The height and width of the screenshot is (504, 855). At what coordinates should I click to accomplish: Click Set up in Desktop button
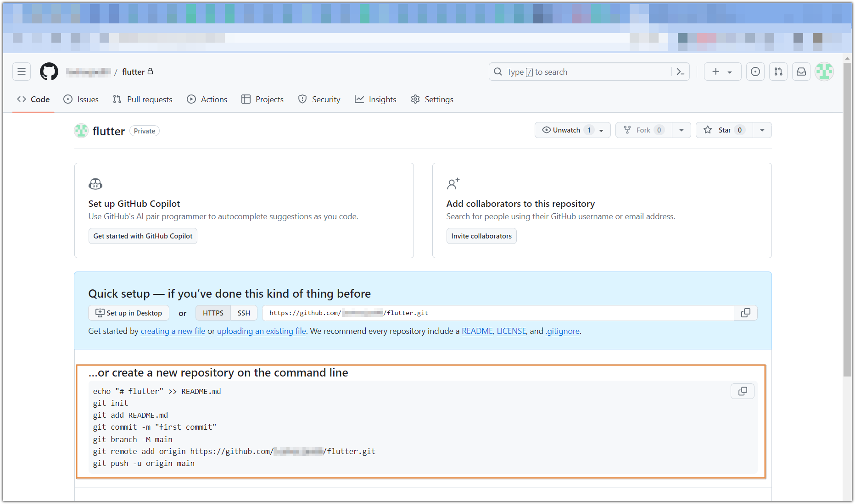tap(129, 313)
